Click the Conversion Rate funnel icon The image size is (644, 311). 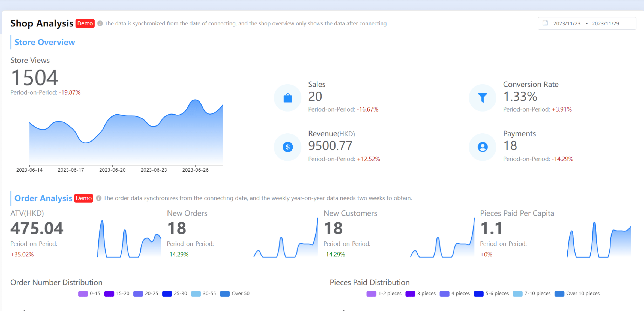[482, 97]
